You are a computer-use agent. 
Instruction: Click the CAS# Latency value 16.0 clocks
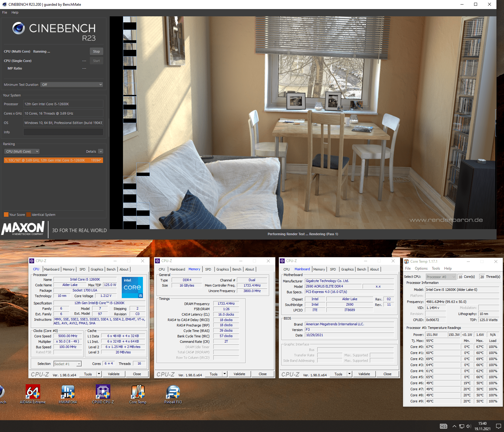[226, 314]
